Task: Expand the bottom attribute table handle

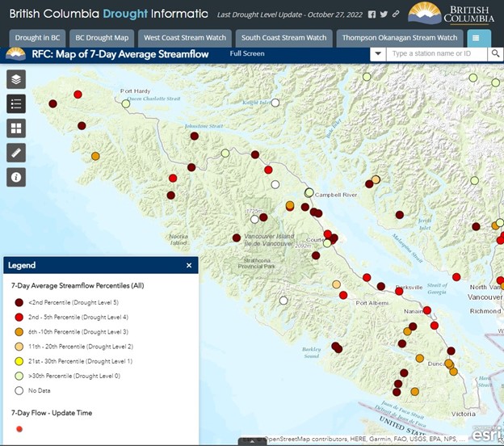Action: pos(251,442)
